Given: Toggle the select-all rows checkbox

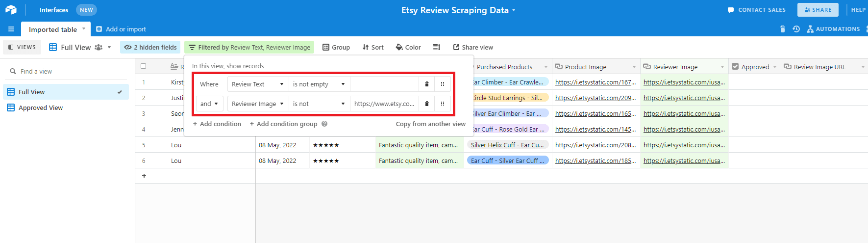Looking at the screenshot, I should 144,66.
